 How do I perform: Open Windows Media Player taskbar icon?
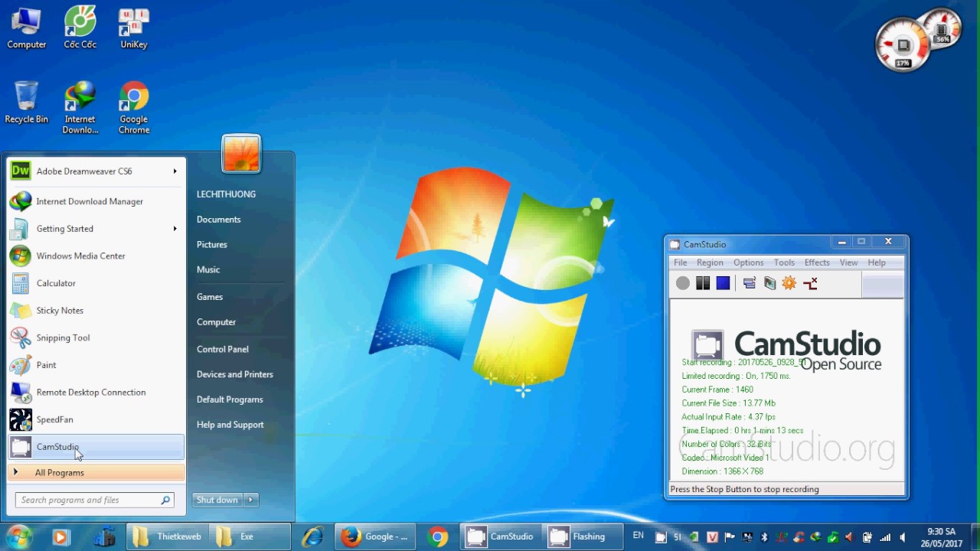60,536
